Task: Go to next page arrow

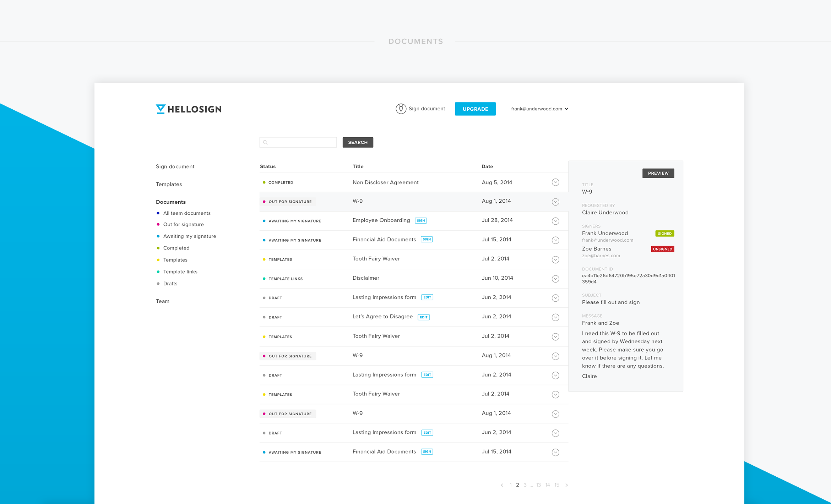Action: click(x=567, y=485)
